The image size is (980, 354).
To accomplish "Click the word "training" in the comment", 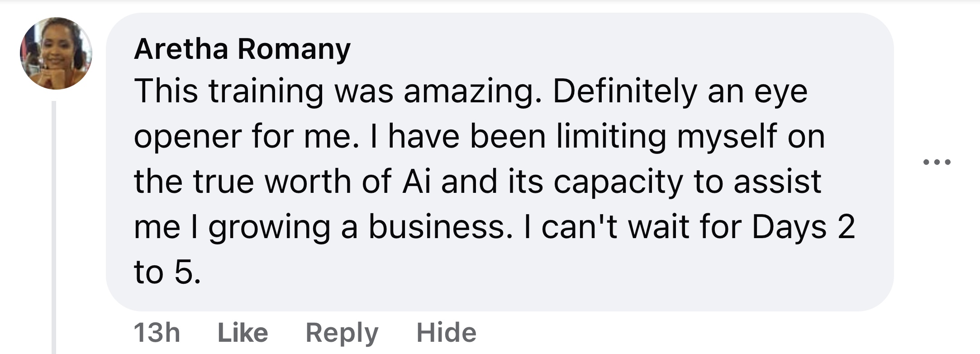I will (266, 91).
